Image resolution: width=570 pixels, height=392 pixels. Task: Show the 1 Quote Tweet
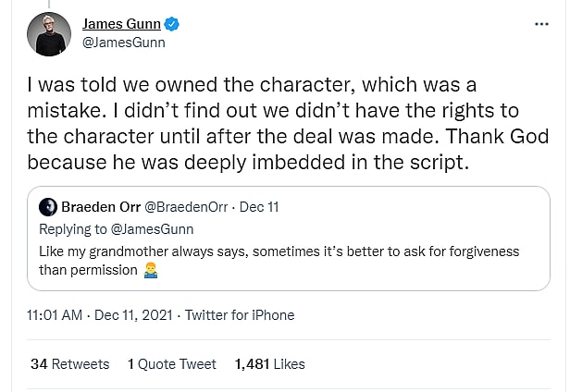point(172,364)
